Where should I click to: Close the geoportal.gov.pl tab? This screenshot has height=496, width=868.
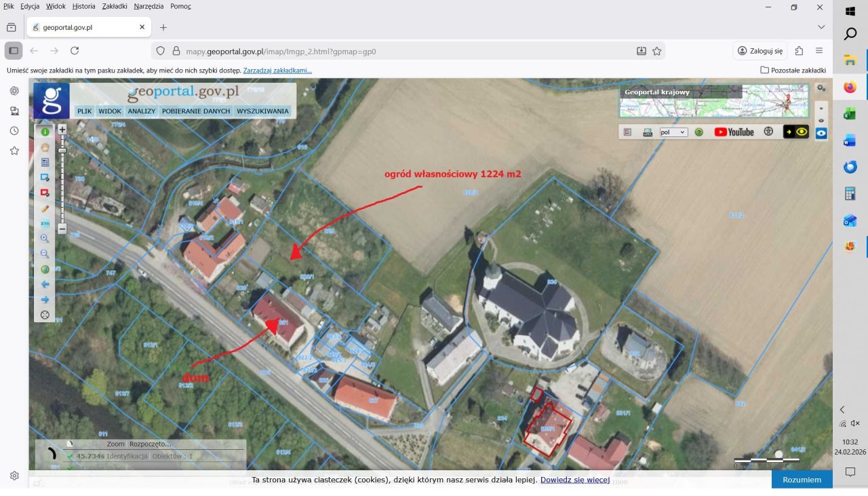(x=142, y=28)
